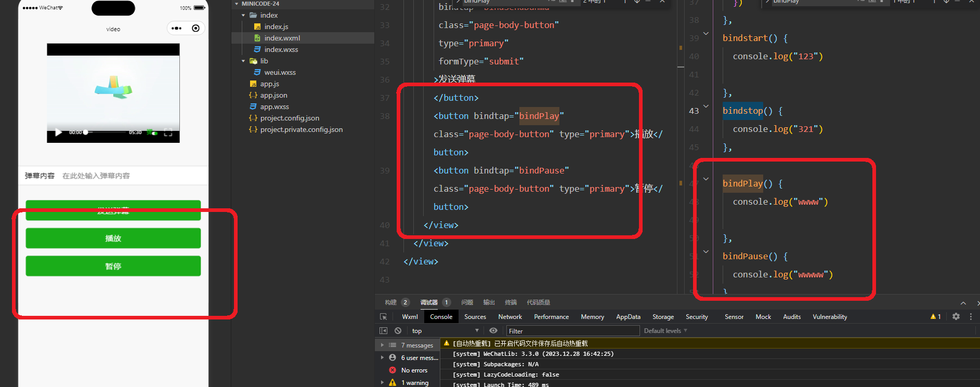Click the console Filter field
Screen dimensions: 980x387
pyautogui.click(x=573, y=331)
